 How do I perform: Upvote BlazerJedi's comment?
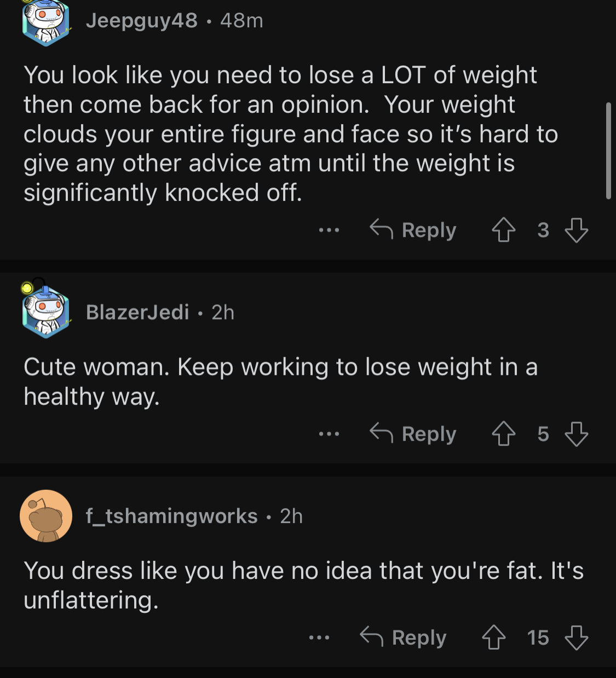503,434
